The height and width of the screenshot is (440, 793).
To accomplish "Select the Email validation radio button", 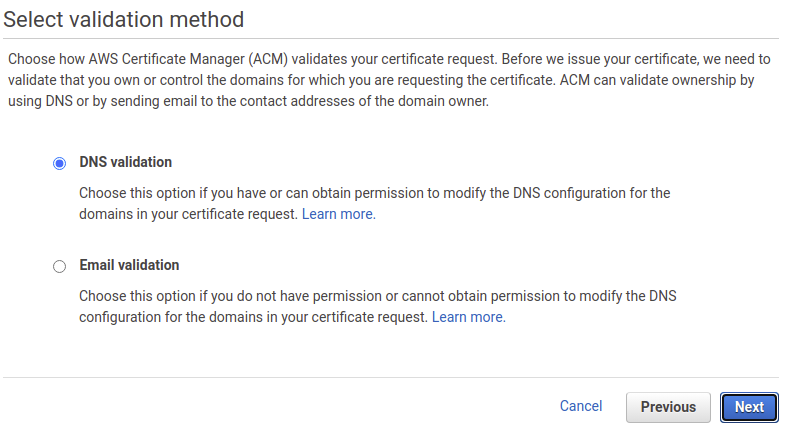I will [59, 267].
